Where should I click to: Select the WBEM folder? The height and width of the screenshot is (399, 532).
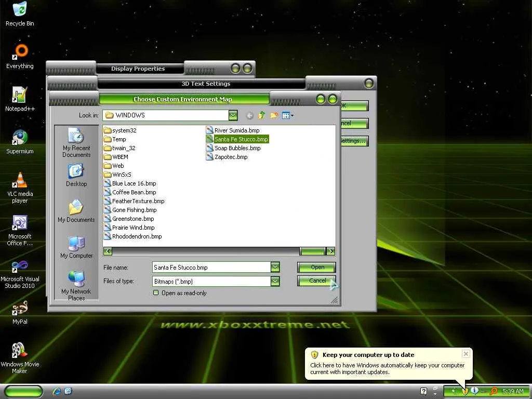click(x=116, y=157)
